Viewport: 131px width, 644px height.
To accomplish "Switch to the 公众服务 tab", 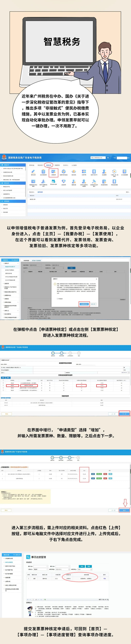I will (74, 165).
